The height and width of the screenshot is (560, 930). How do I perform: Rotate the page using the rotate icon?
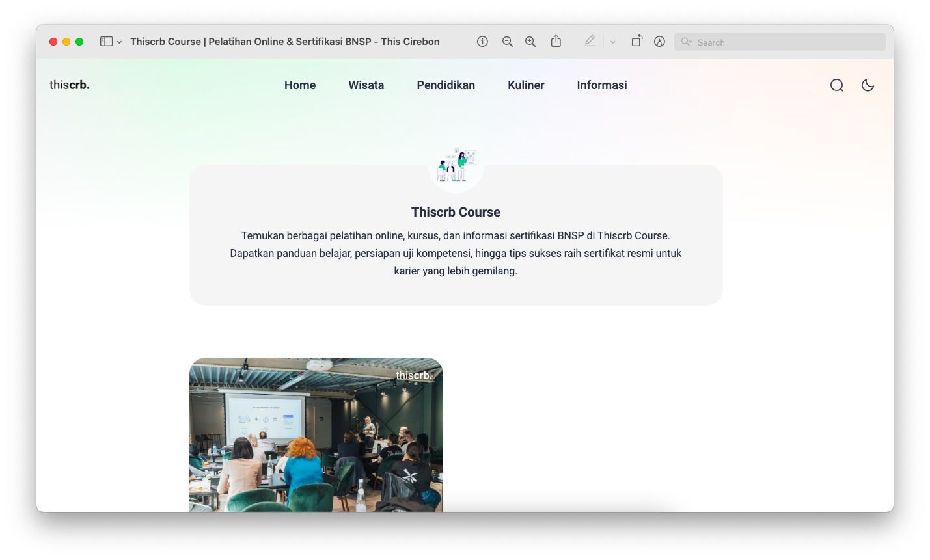[636, 41]
